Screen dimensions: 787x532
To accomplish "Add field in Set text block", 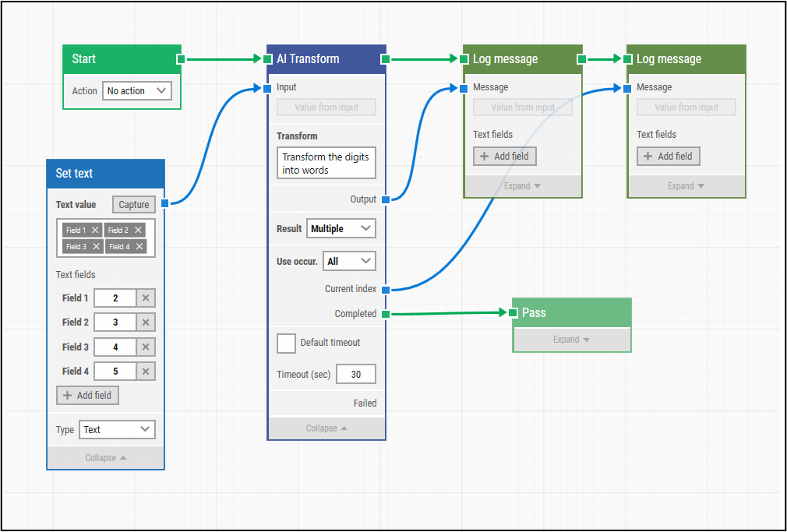I will point(87,395).
